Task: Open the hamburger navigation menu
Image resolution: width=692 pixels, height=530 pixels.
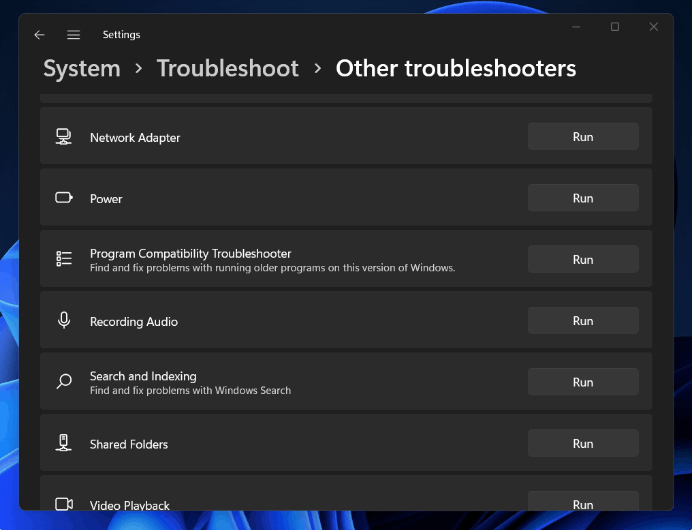Action: pyautogui.click(x=73, y=35)
